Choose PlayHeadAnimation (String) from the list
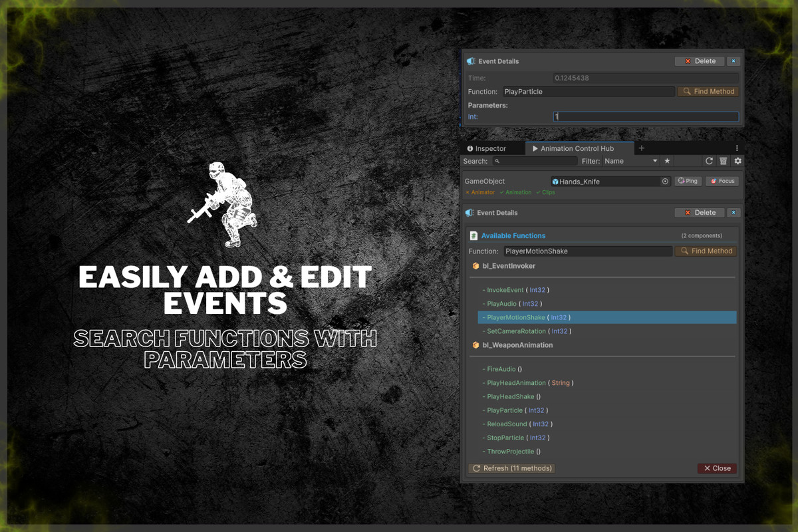The height and width of the screenshot is (532, 798). point(530,383)
